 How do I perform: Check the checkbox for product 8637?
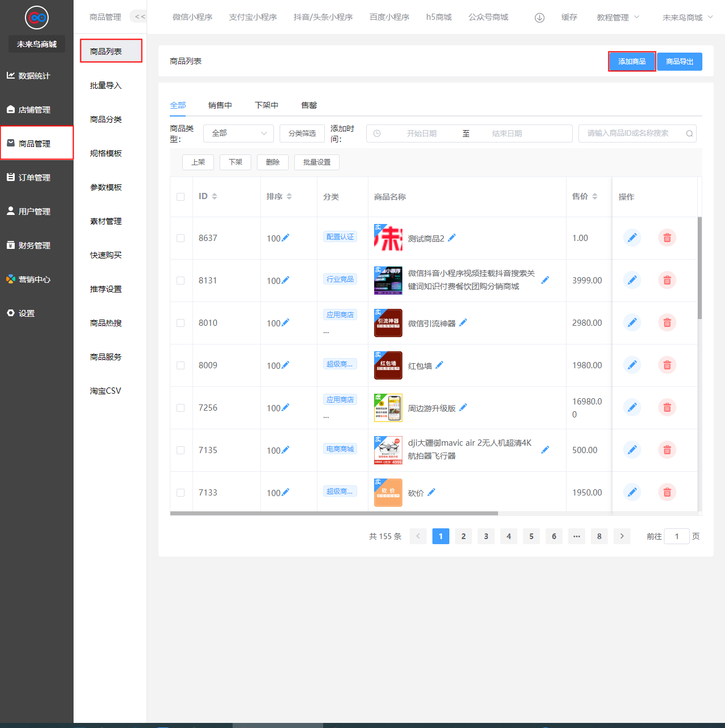181,238
